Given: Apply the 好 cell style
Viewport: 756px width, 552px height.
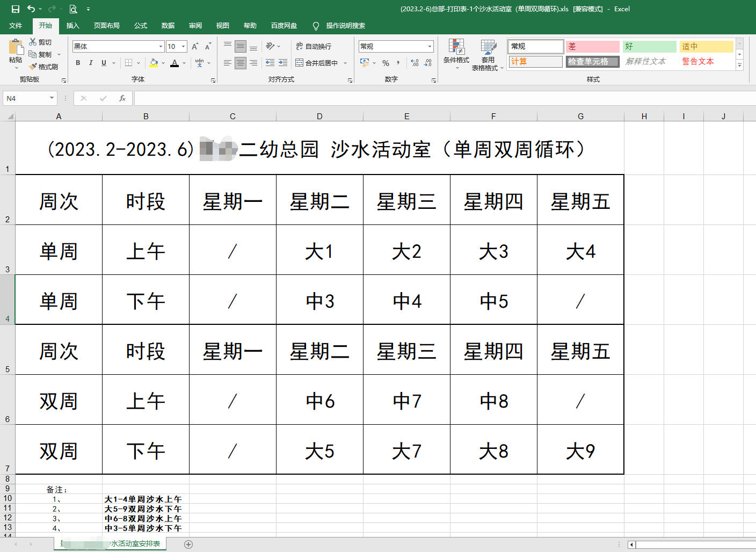Looking at the screenshot, I should 650,47.
